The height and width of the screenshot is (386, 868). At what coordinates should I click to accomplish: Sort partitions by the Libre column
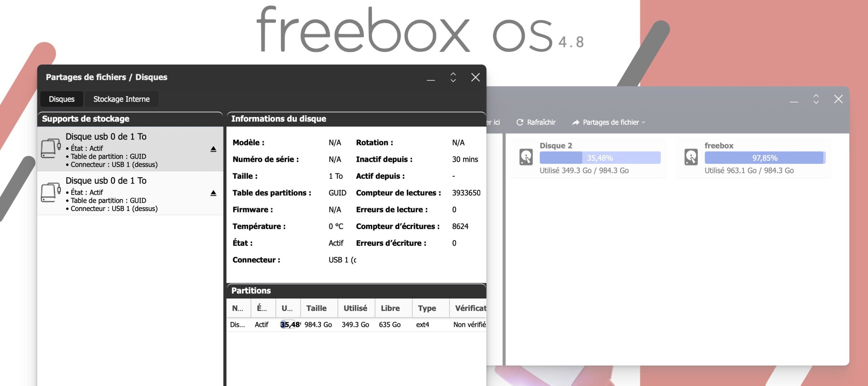coord(394,308)
